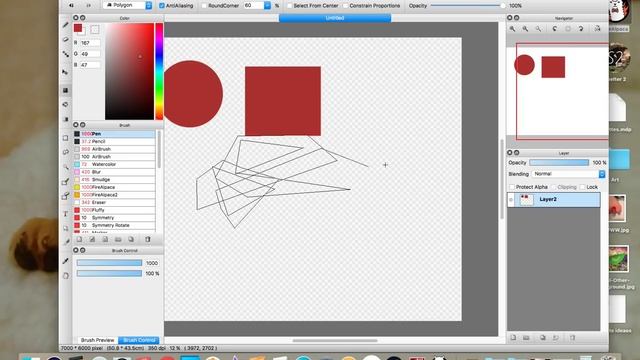Select the Move tool in left toolbar
This screenshot has height=360, width=640.
[65, 72]
